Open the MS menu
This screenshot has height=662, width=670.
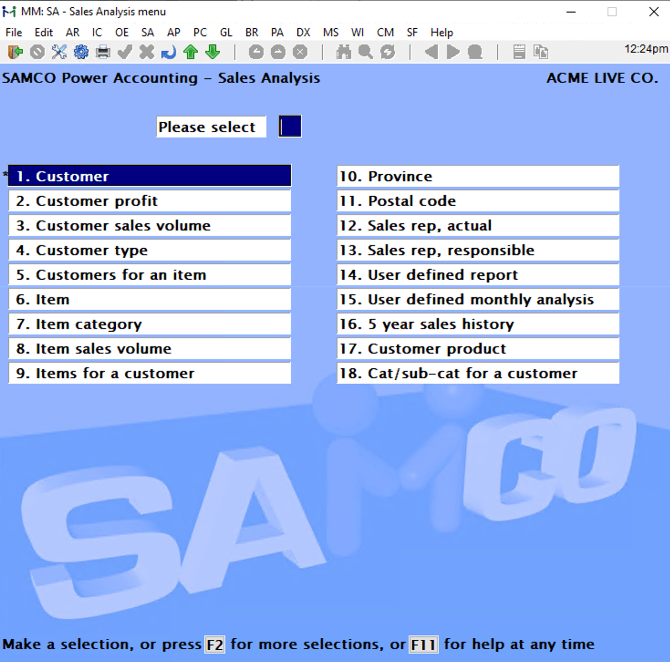(x=330, y=32)
